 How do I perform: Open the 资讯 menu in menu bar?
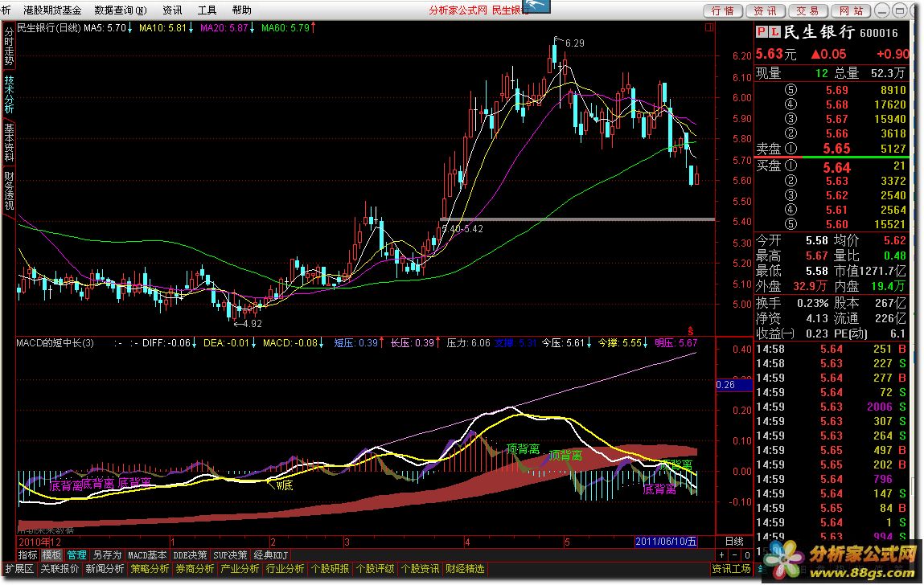[173, 10]
